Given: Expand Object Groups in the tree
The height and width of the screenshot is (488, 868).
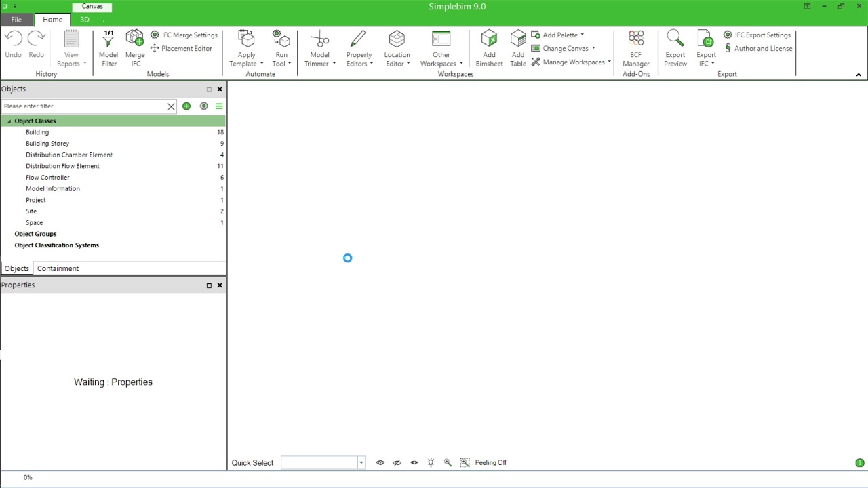Looking at the screenshot, I should pyautogui.click(x=35, y=234).
